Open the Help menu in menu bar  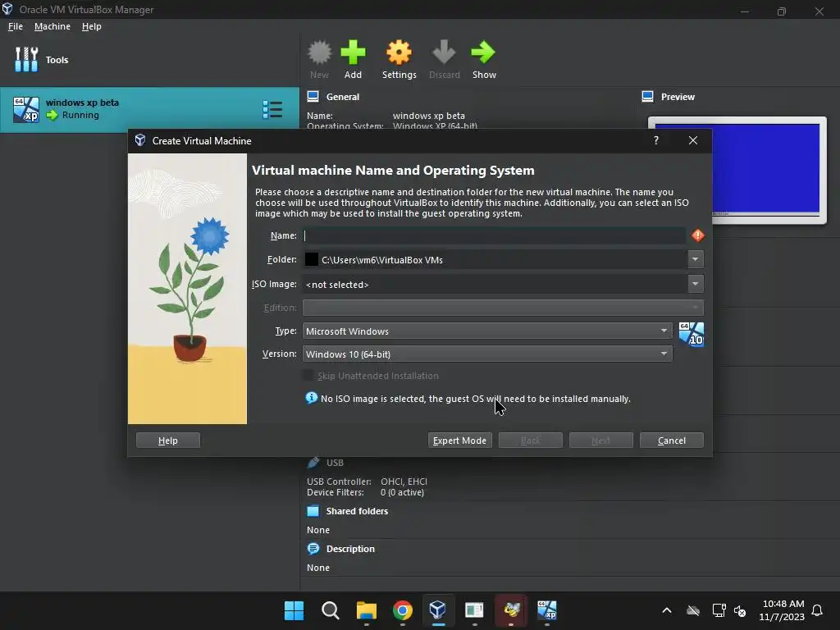click(x=92, y=26)
